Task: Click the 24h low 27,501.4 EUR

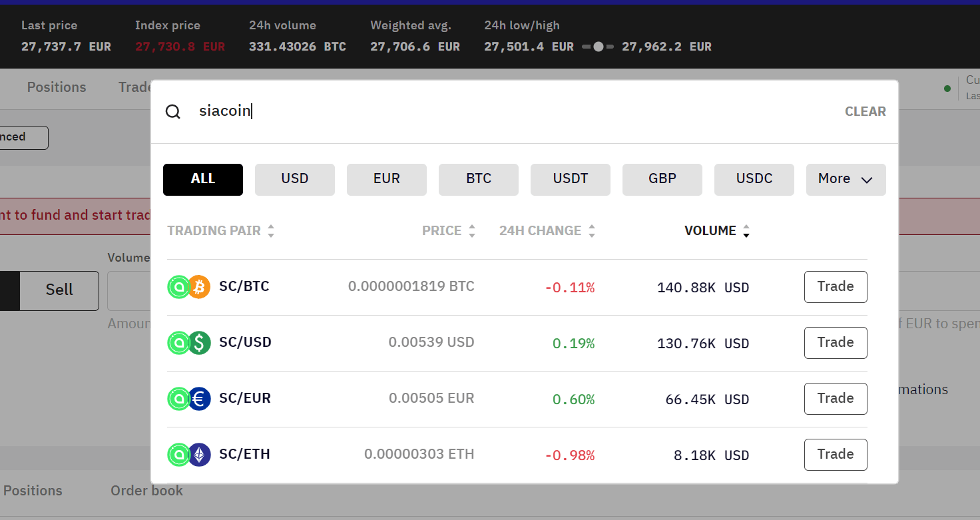Action: pos(529,47)
